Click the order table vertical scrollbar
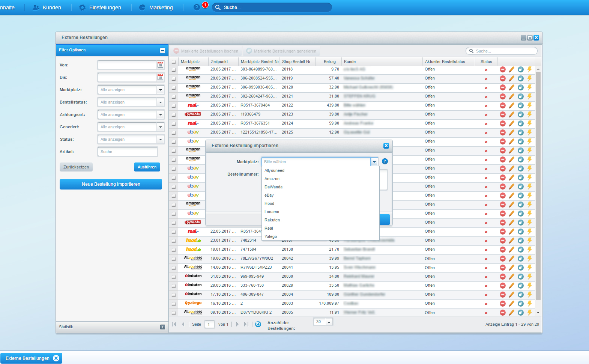The image size is (589, 364). click(538, 188)
